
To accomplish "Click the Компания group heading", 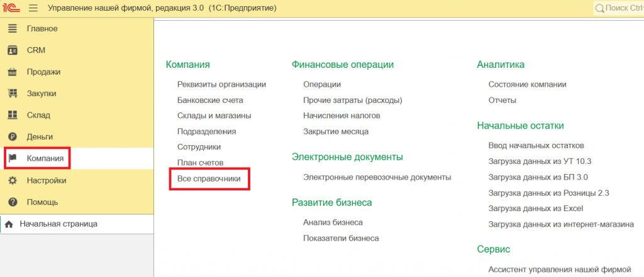I will pos(188,65).
